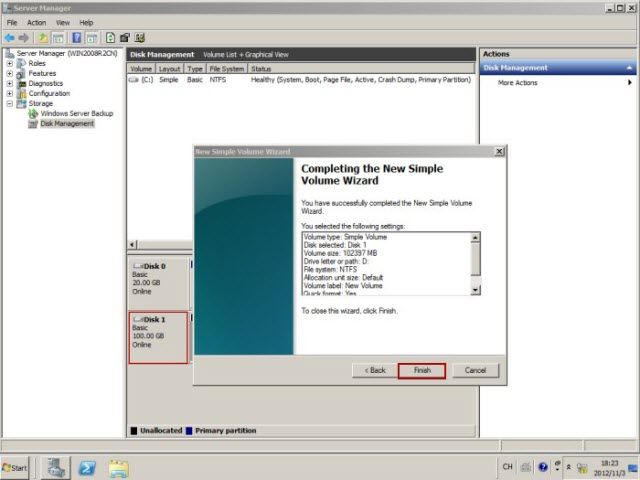Click the CH language indicator
The image size is (640, 480).
point(507,467)
